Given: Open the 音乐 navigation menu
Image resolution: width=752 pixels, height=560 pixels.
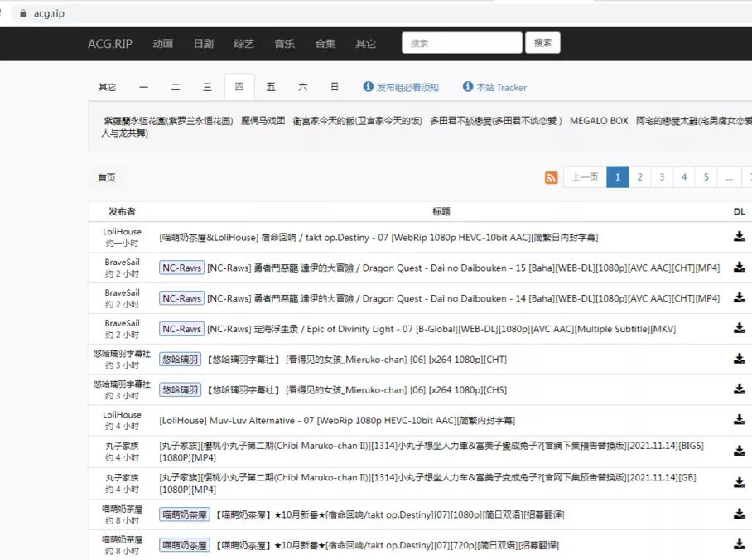Looking at the screenshot, I should (x=284, y=44).
